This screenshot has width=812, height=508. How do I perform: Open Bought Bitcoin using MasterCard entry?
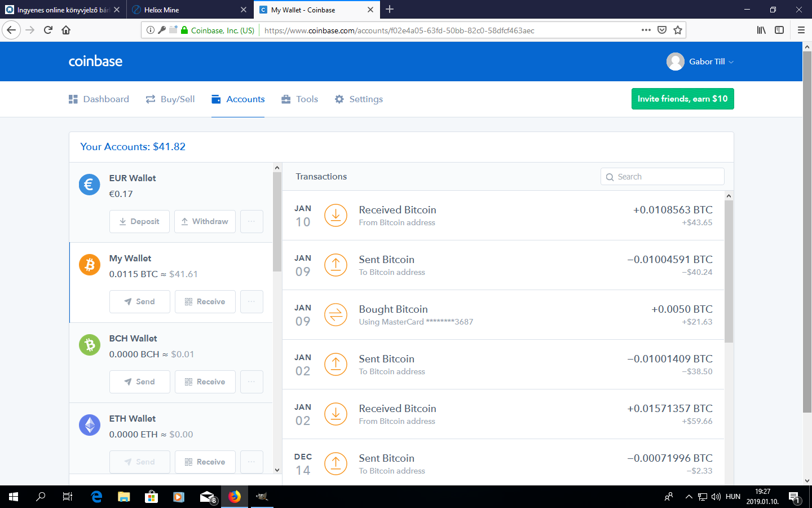click(x=503, y=315)
